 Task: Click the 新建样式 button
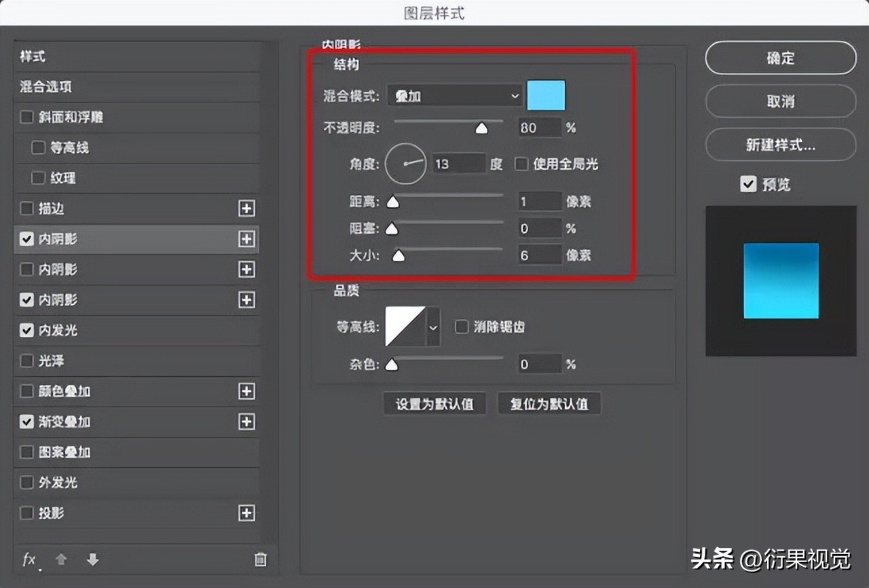point(780,145)
